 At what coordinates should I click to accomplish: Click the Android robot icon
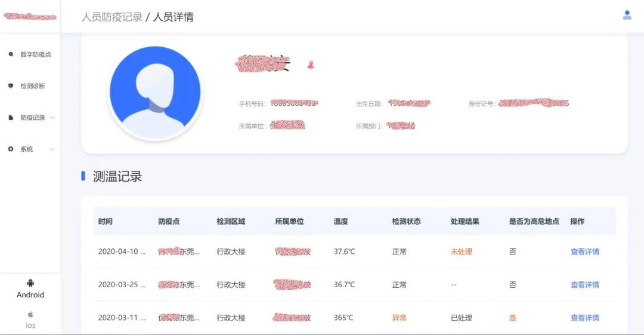click(x=30, y=283)
